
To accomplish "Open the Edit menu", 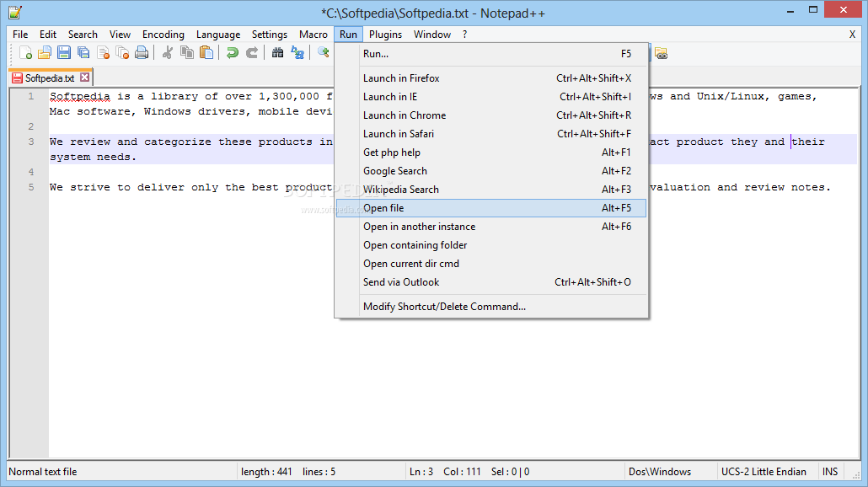I will (48, 35).
